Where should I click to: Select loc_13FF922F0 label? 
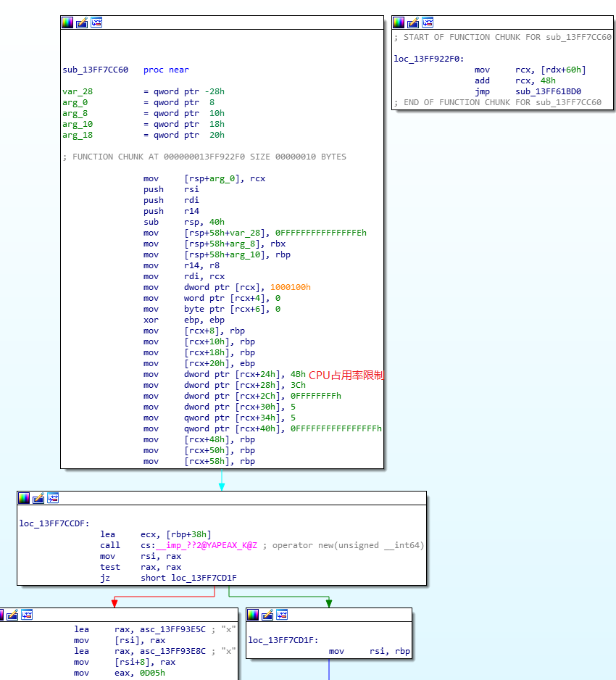point(429,59)
